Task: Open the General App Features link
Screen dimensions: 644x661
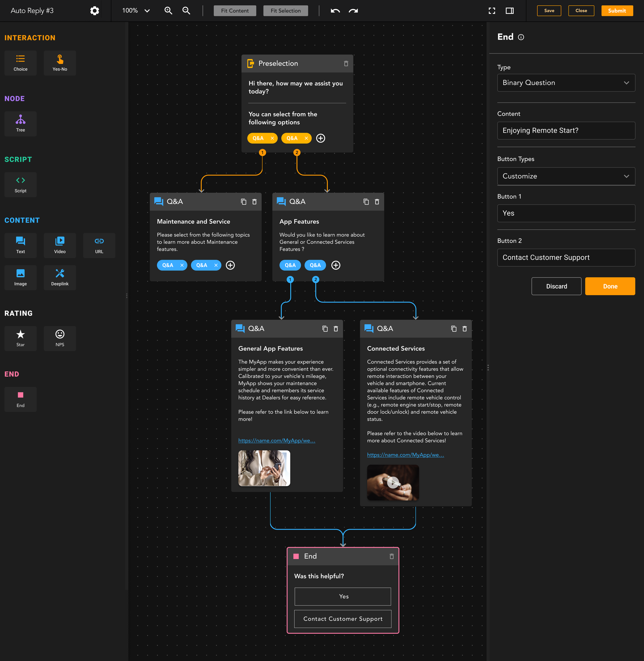Action: [x=276, y=440]
